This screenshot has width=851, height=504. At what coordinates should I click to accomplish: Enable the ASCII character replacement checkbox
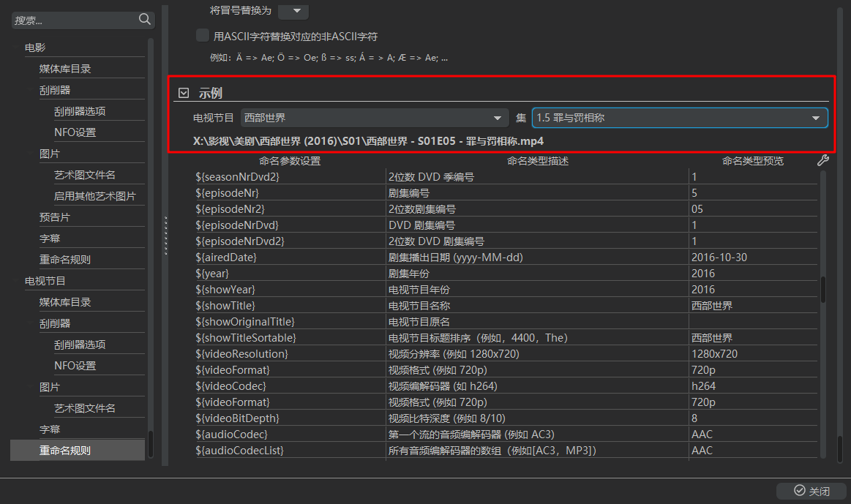[203, 35]
